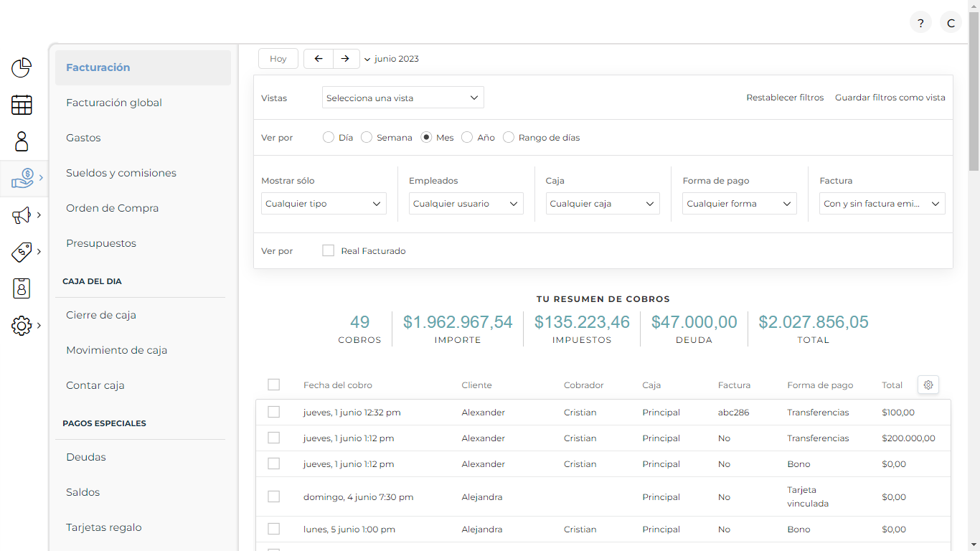Viewport: 980px width, 551px height.
Task: Open the pie chart dashboard icon
Action: pos(22,68)
